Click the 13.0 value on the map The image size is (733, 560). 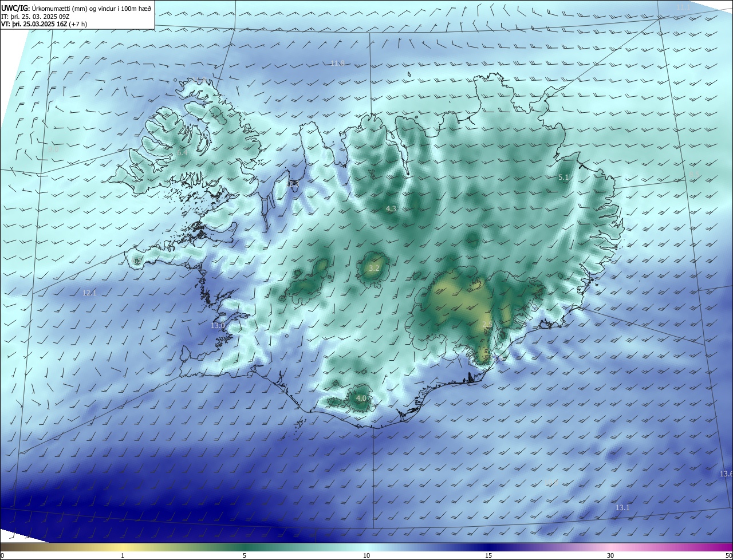pyautogui.click(x=218, y=326)
